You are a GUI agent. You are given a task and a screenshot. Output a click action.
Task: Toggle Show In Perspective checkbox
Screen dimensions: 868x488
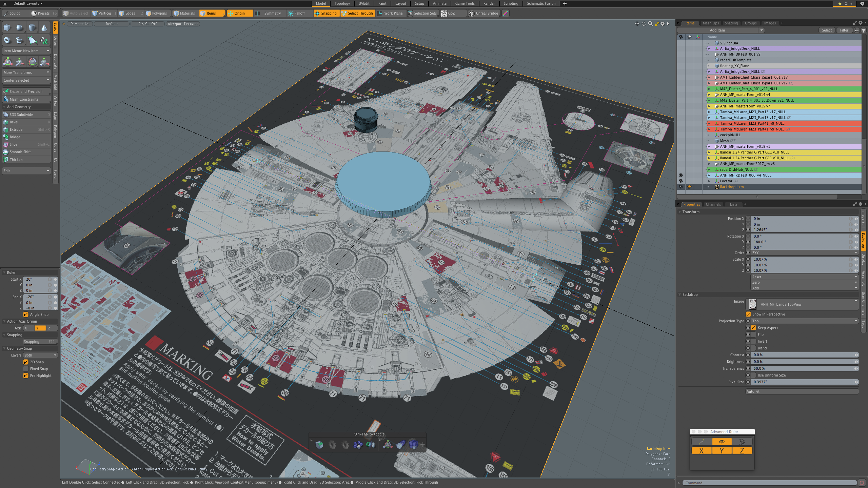pyautogui.click(x=749, y=314)
